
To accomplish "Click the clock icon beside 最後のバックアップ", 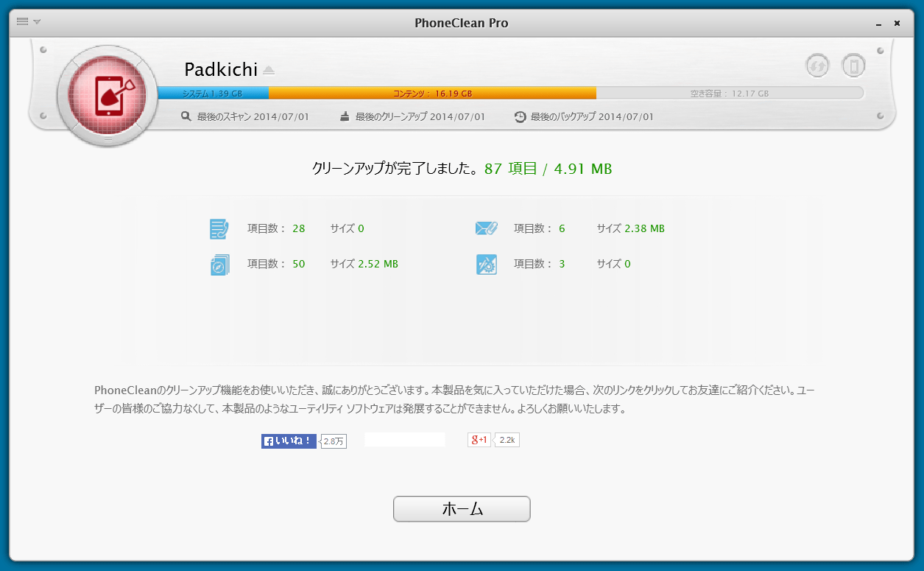I will 520,116.
